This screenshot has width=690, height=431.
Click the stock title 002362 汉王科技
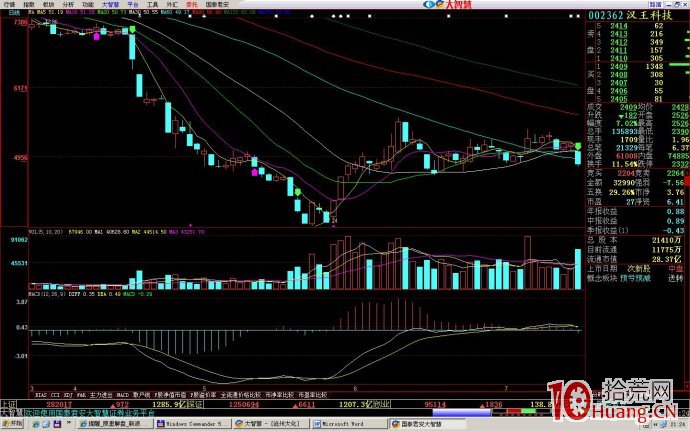click(x=630, y=15)
